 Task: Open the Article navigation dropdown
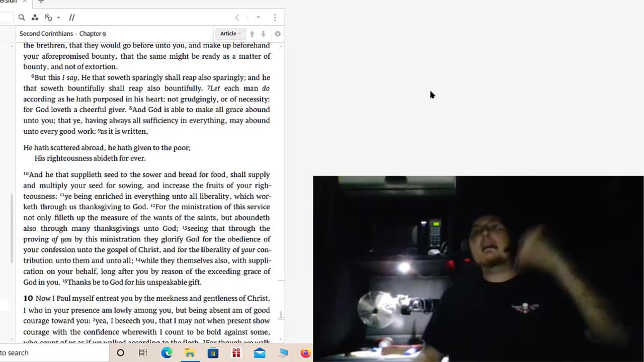[230, 34]
